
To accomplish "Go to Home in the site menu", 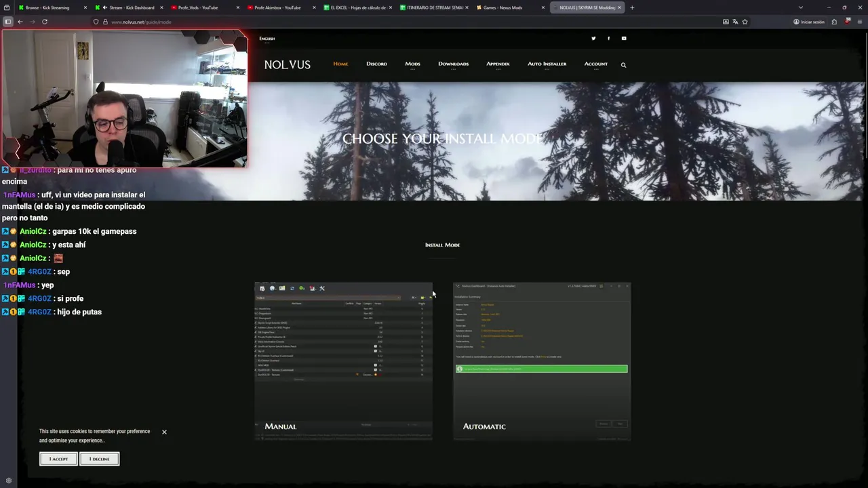I will tap(340, 64).
